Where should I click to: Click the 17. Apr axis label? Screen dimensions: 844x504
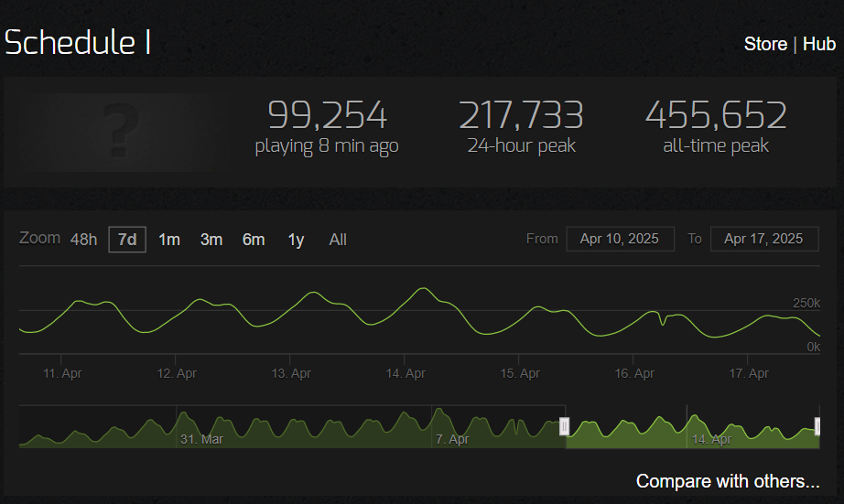749,373
